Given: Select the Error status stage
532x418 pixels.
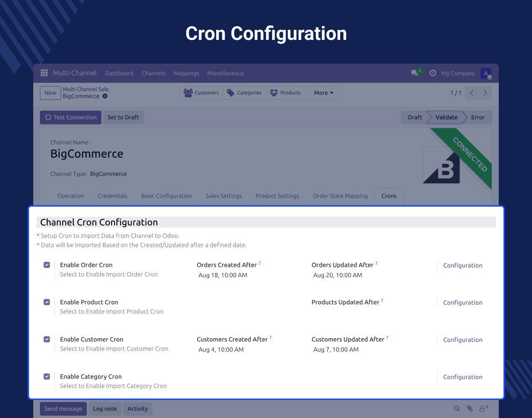Looking at the screenshot, I should click(x=478, y=117).
